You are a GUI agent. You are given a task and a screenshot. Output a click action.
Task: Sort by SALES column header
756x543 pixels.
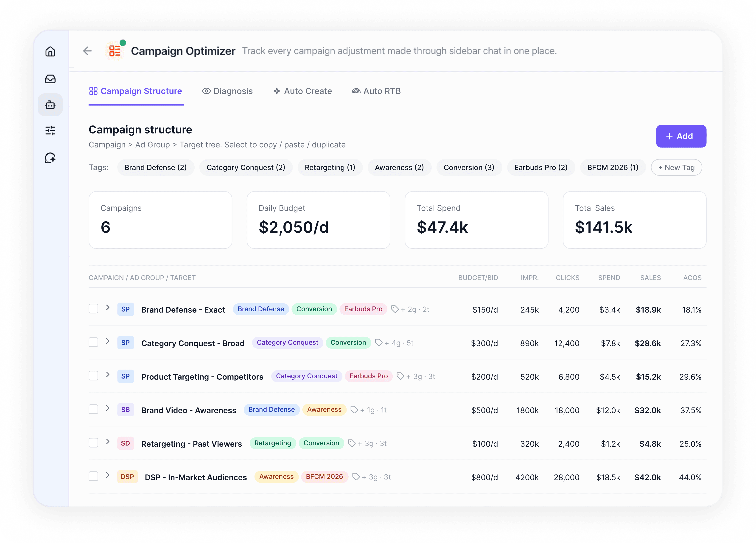[x=650, y=278]
